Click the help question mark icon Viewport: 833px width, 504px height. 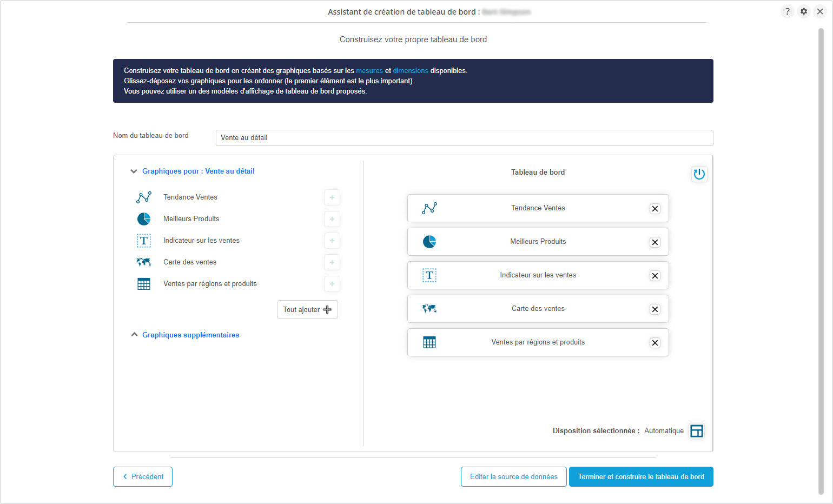[x=787, y=11]
